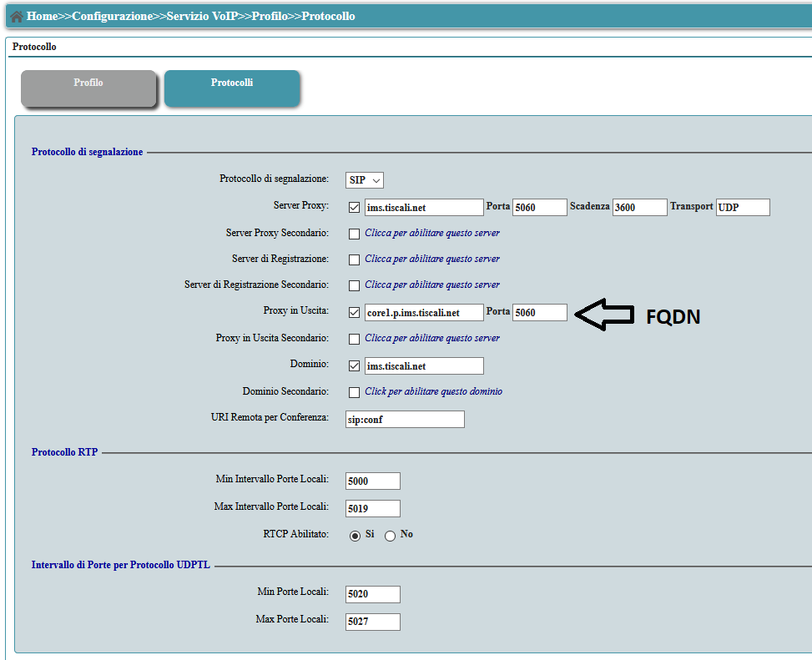Enable the Dominio Secondario checkbox
Image resolution: width=812 pixels, height=660 pixels.
[354, 392]
